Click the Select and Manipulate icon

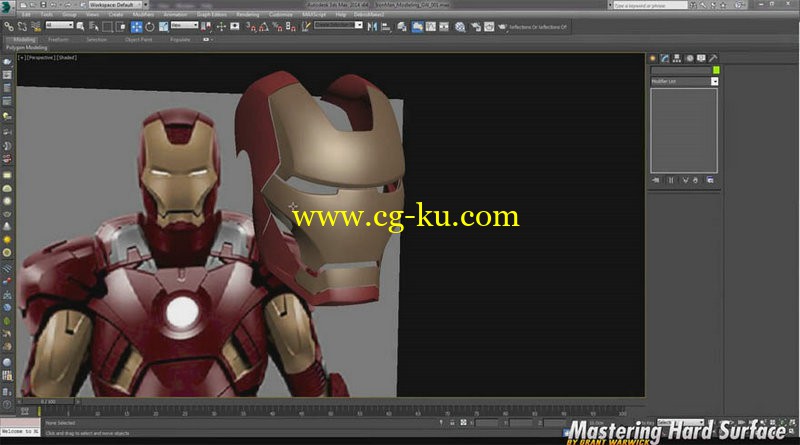(221, 27)
